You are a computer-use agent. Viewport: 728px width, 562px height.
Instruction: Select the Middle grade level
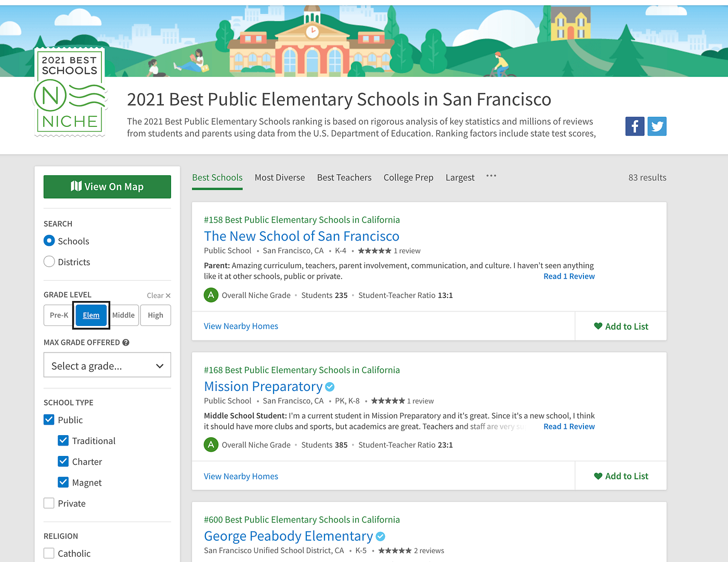(124, 315)
